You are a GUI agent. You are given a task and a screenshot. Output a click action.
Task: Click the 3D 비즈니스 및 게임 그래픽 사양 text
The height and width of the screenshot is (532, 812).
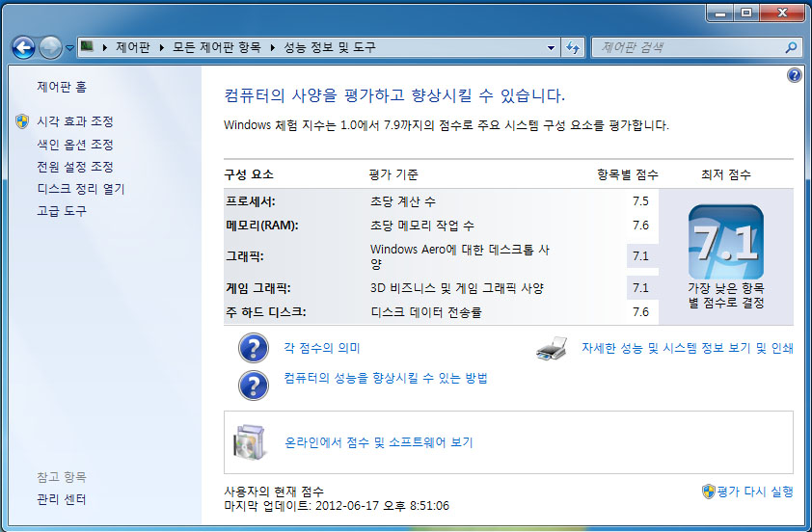(457, 288)
